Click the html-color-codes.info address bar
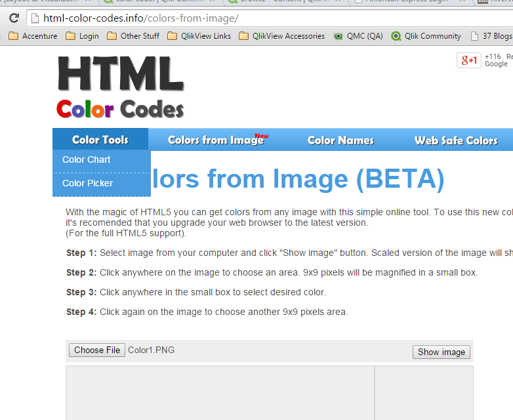The height and width of the screenshot is (420, 513). pyautogui.click(x=270, y=18)
